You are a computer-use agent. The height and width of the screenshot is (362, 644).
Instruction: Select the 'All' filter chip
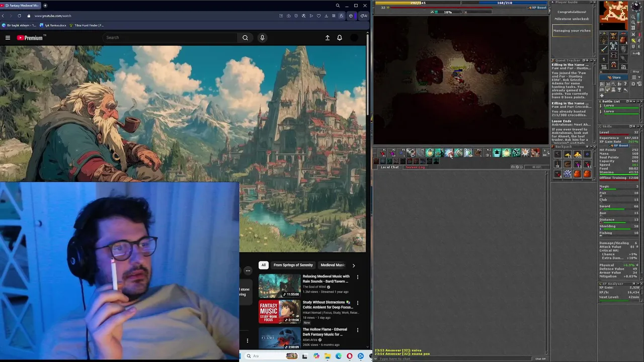pyautogui.click(x=263, y=265)
